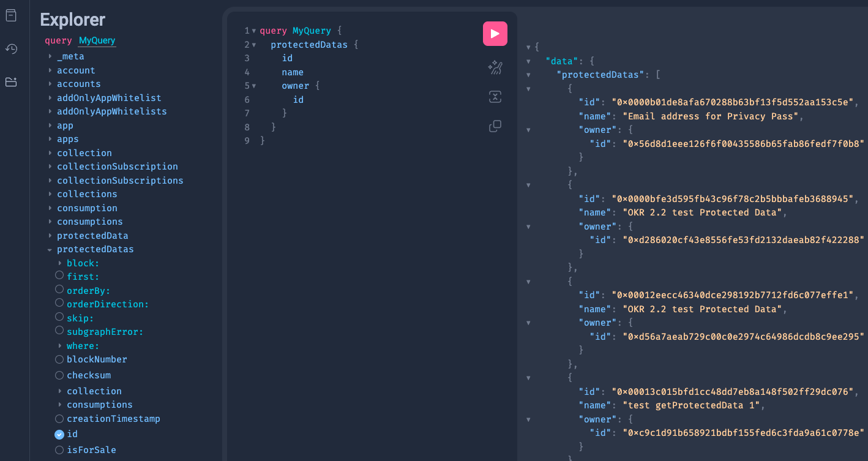Click the owner field on editor line 5
Screen dimensions: 868x461
[x=296, y=85]
